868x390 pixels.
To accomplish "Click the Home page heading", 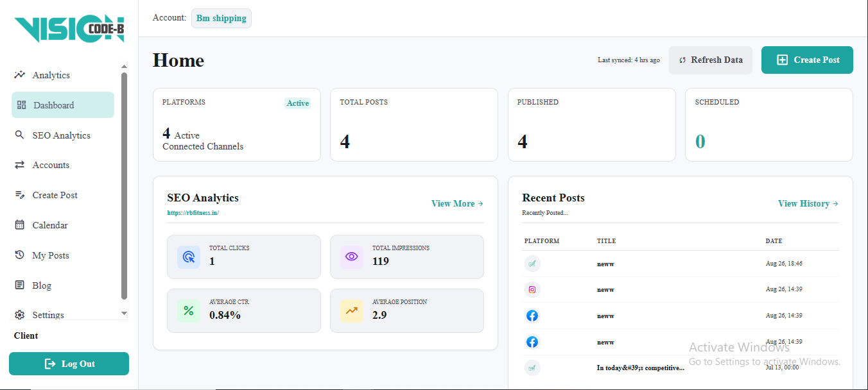I will point(178,60).
